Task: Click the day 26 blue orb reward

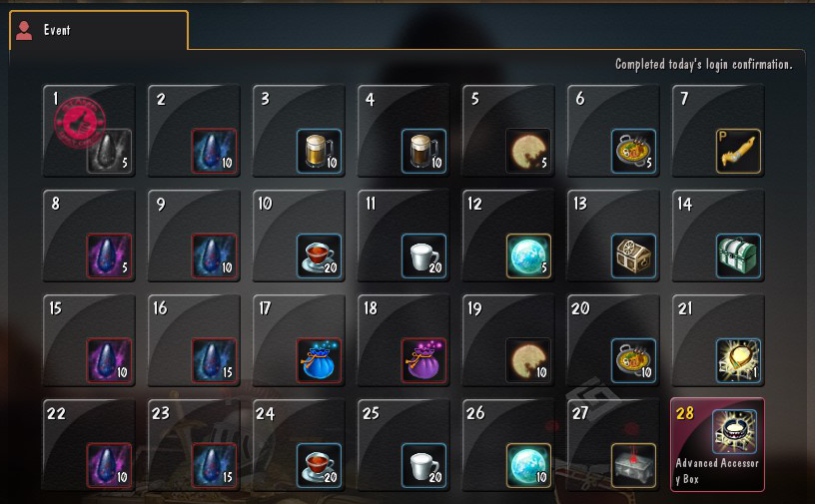Action: point(528,465)
